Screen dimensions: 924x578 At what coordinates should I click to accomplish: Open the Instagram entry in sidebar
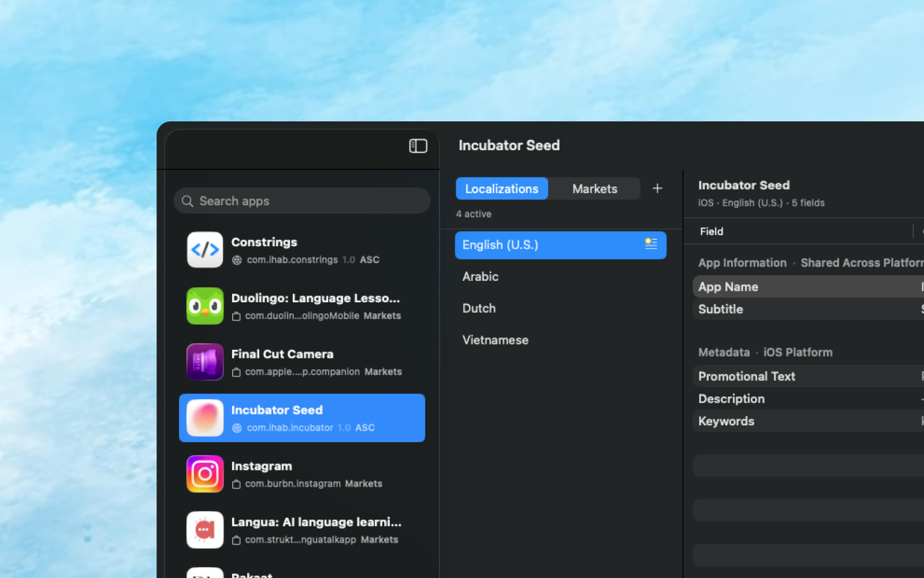[x=302, y=474]
